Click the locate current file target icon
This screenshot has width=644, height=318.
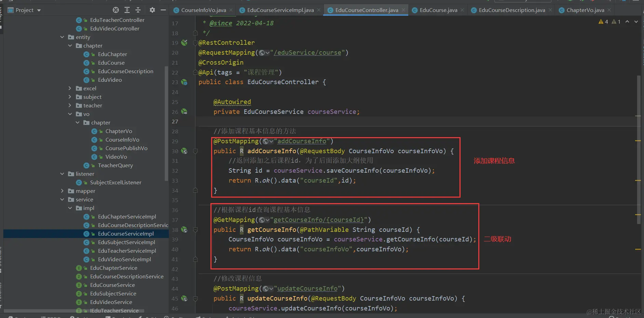point(116,10)
